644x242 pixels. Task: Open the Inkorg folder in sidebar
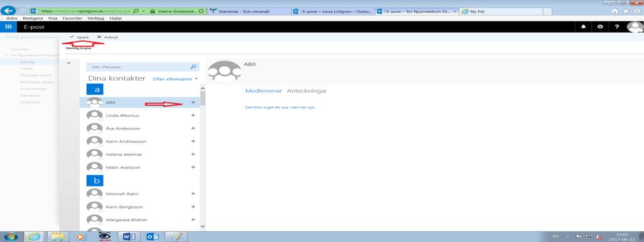27,62
